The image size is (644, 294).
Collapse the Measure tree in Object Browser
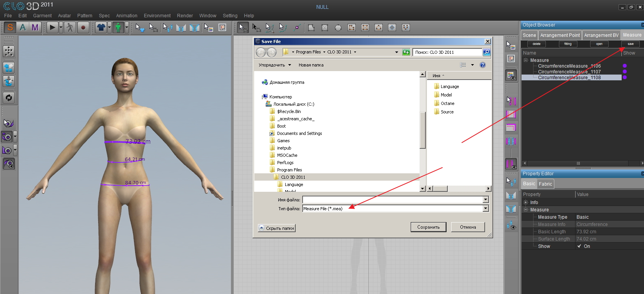[526, 60]
